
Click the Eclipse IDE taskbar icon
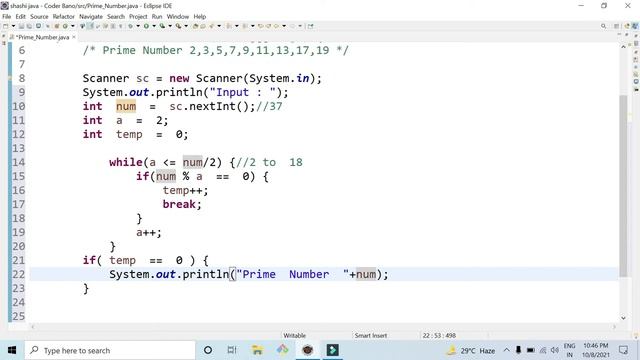tap(307, 350)
